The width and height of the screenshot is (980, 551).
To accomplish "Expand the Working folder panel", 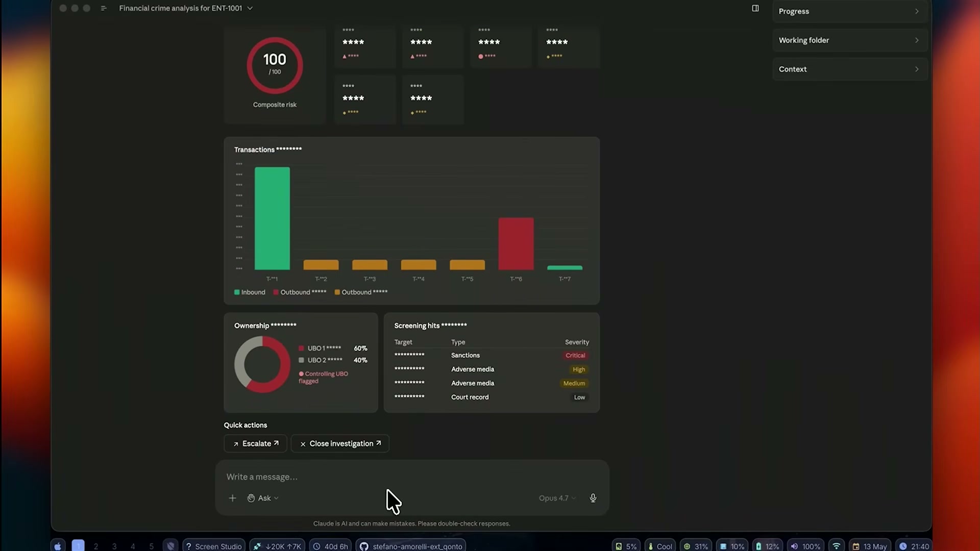I will (x=849, y=40).
